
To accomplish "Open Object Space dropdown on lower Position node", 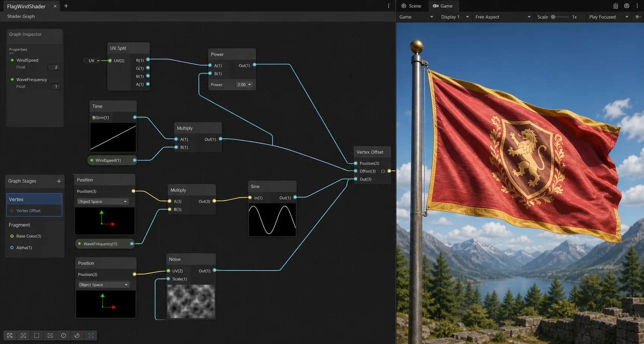I will point(104,285).
